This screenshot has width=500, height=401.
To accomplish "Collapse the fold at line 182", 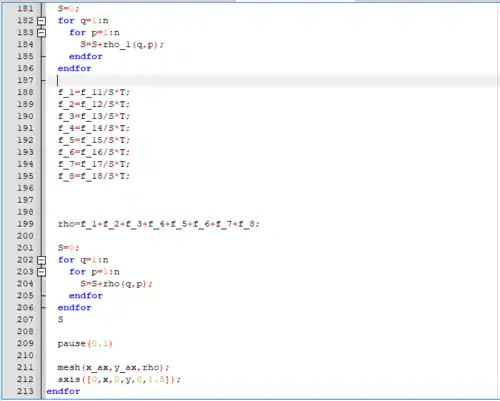I will point(41,21).
